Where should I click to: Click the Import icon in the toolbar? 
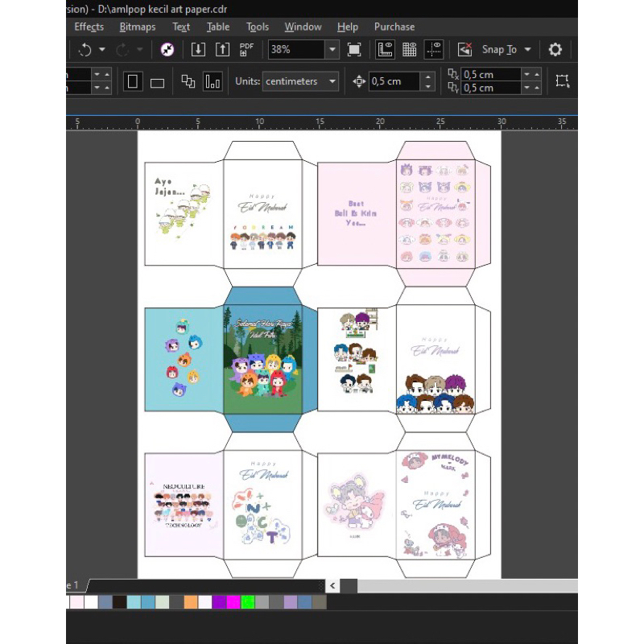point(198,50)
